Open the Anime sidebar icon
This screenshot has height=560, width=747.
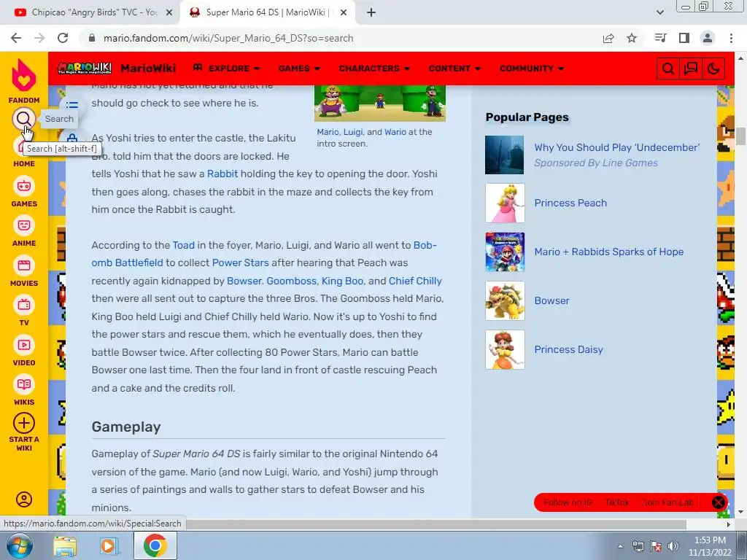(x=24, y=225)
